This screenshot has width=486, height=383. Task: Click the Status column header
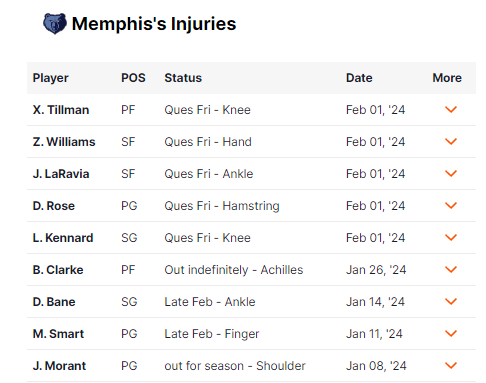183,78
